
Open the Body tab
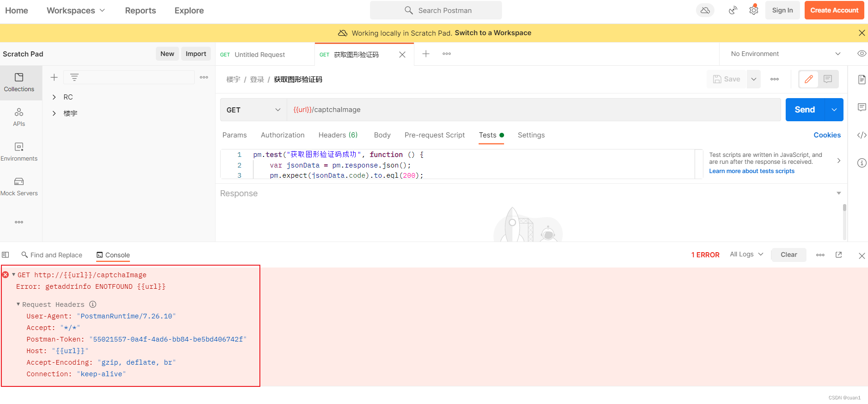[382, 135]
